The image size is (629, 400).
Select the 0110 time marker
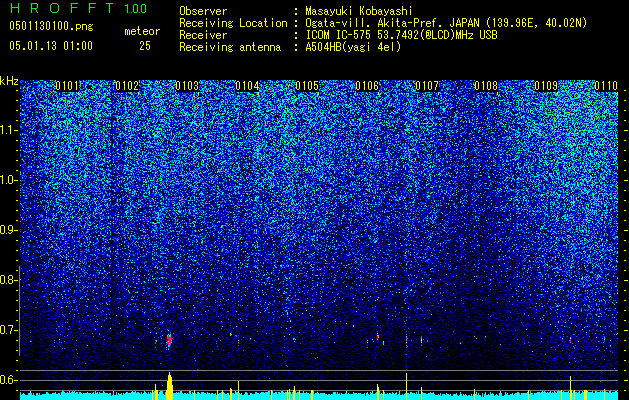pyautogui.click(x=606, y=86)
